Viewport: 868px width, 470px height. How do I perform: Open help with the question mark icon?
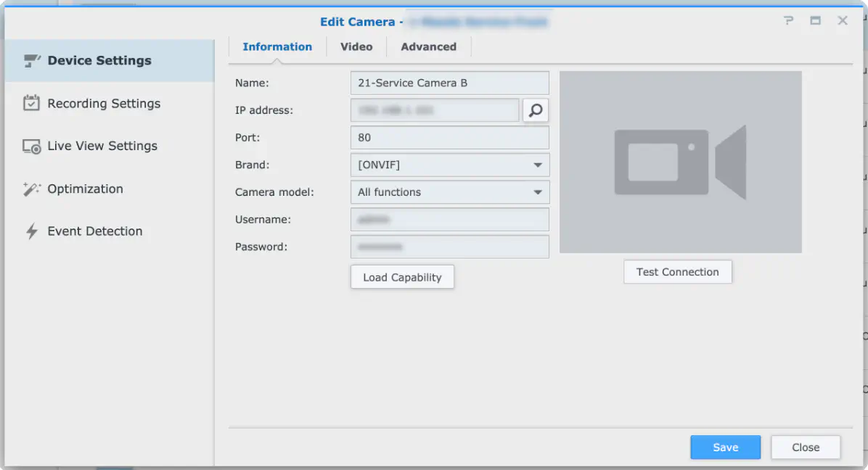coord(788,20)
